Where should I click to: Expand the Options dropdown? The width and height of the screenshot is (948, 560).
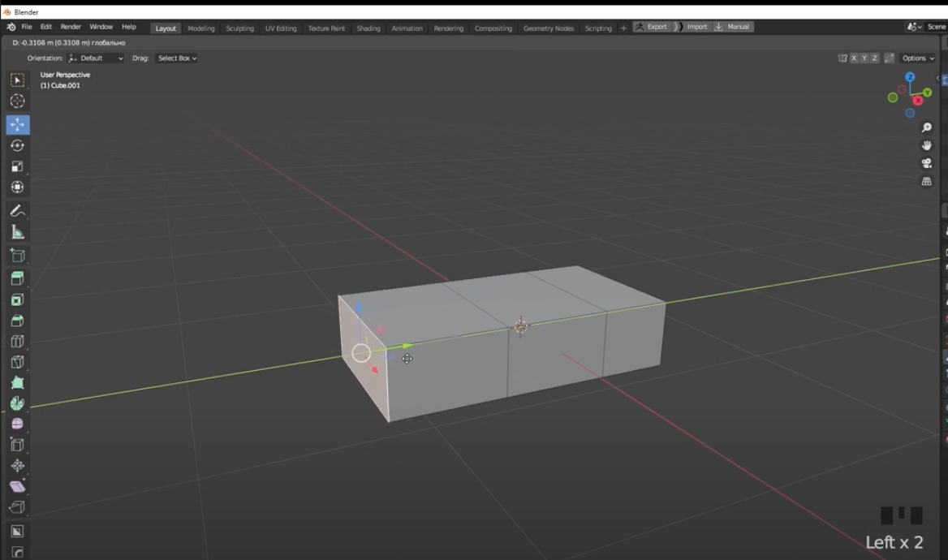point(918,58)
